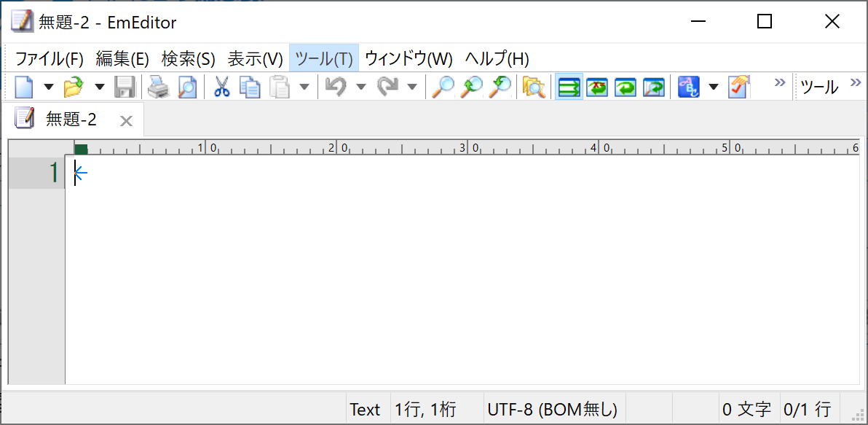This screenshot has width=868, height=425.
Task: Close the EmEditor window
Action: point(832,22)
